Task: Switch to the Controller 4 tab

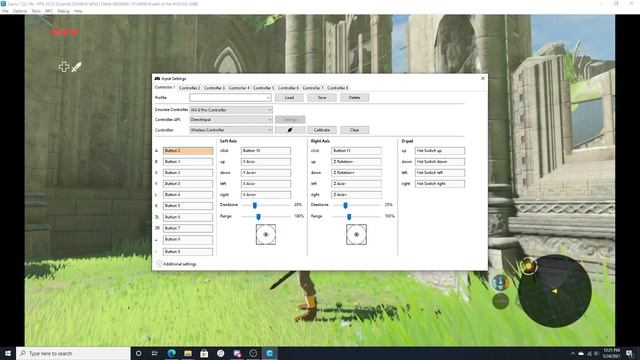Action: 239,88
